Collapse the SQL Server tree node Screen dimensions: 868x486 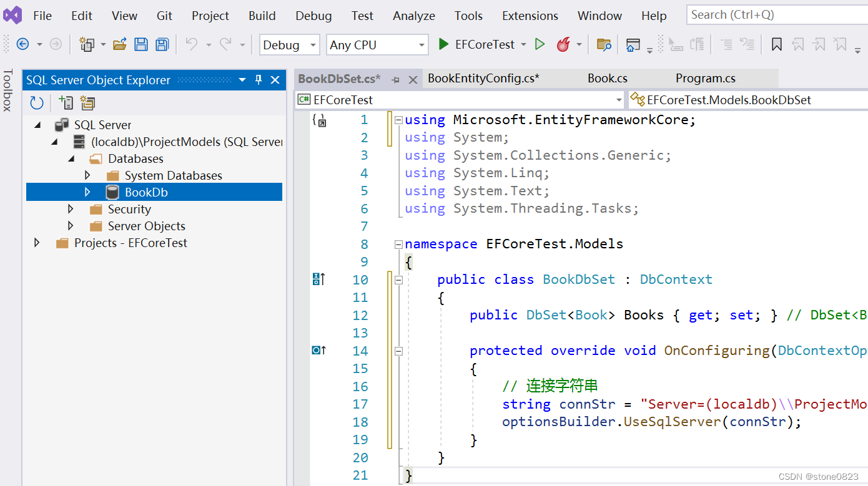pyautogui.click(x=37, y=125)
